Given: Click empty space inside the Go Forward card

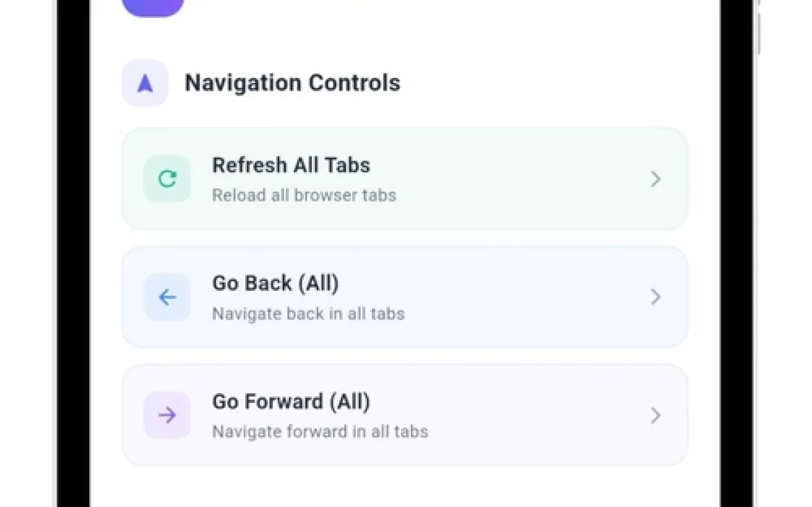Looking at the screenshot, I should coord(524,416).
